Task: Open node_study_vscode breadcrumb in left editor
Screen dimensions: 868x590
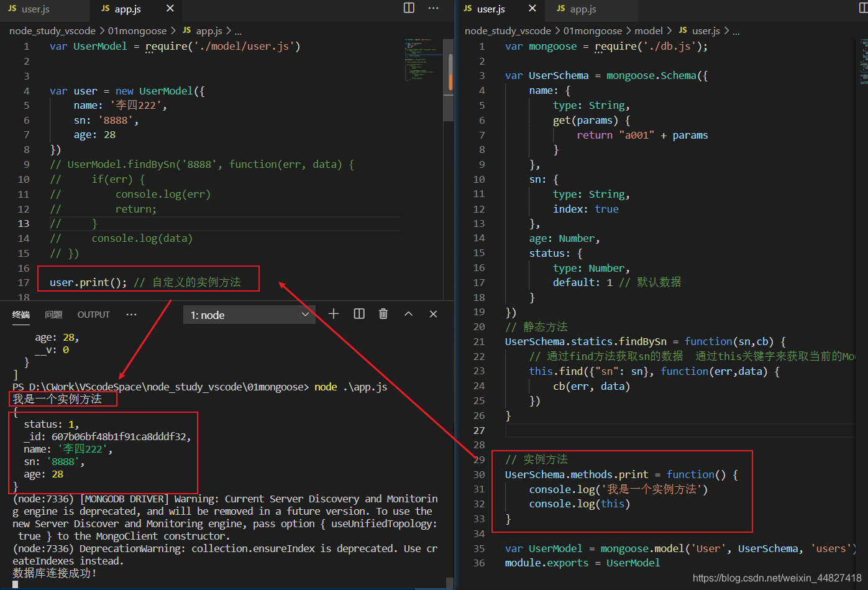Action: (x=52, y=30)
